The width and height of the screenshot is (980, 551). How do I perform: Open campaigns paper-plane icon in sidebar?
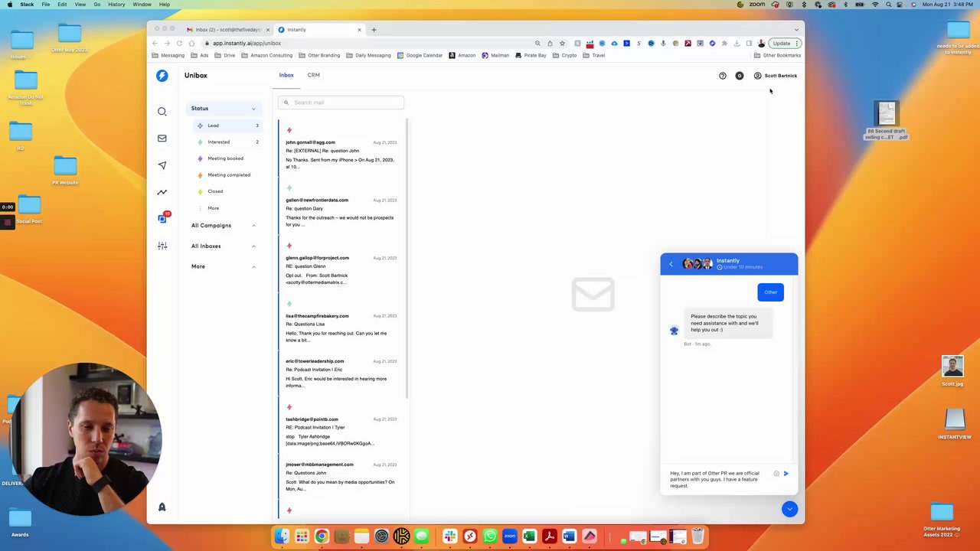click(x=162, y=165)
